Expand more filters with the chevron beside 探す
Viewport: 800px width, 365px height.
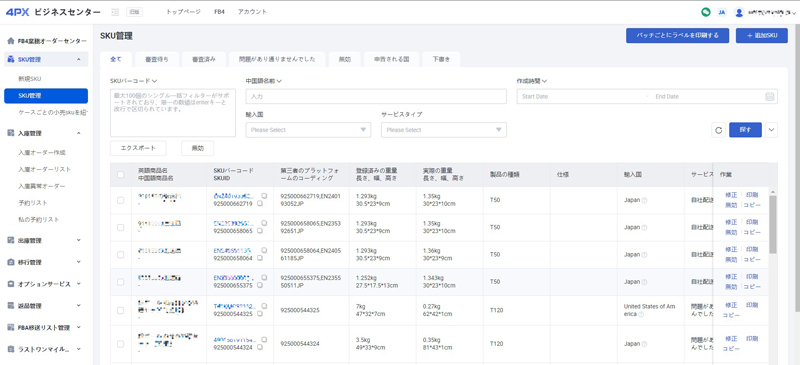[x=771, y=130]
